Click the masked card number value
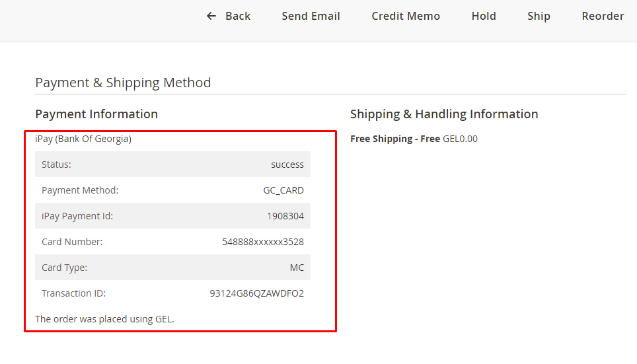The height and width of the screenshot is (364, 637). tap(263, 242)
